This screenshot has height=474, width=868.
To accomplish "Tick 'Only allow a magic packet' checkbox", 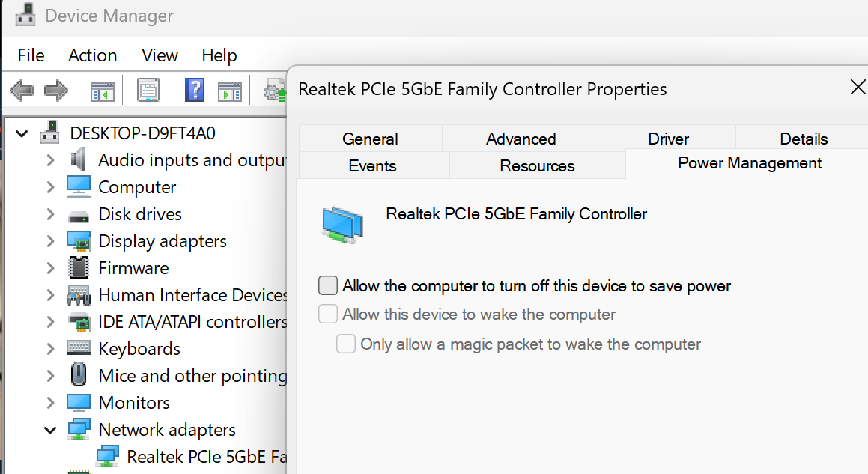I will pos(345,344).
